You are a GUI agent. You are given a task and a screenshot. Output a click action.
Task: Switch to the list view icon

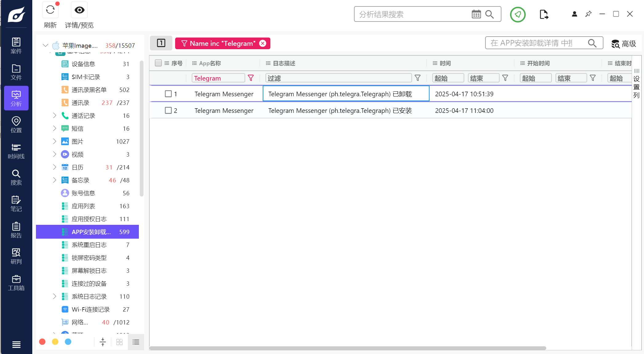click(136, 342)
